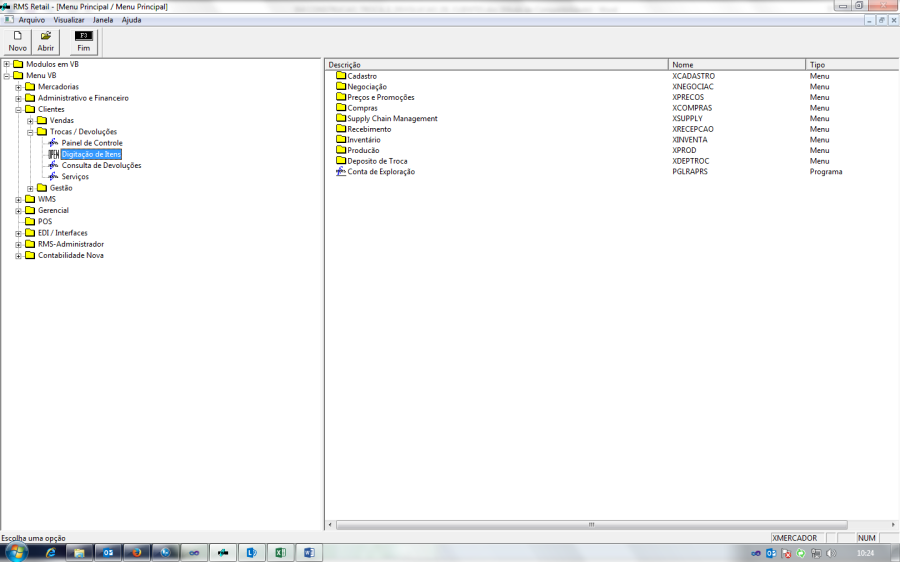Screen dimensions: 900x562
Task: Click the Serviços program icon
Action: coord(53,177)
